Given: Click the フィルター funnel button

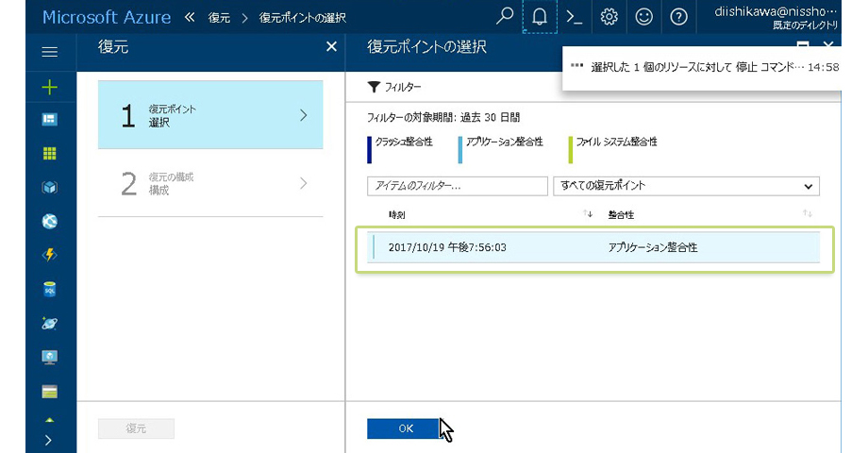Looking at the screenshot, I should click(x=394, y=87).
